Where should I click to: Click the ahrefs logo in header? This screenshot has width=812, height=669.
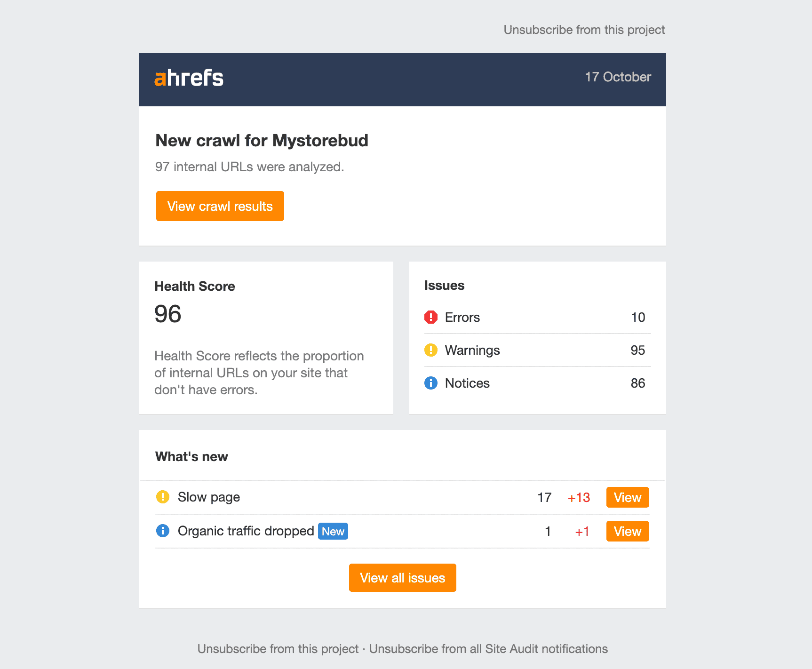(189, 78)
